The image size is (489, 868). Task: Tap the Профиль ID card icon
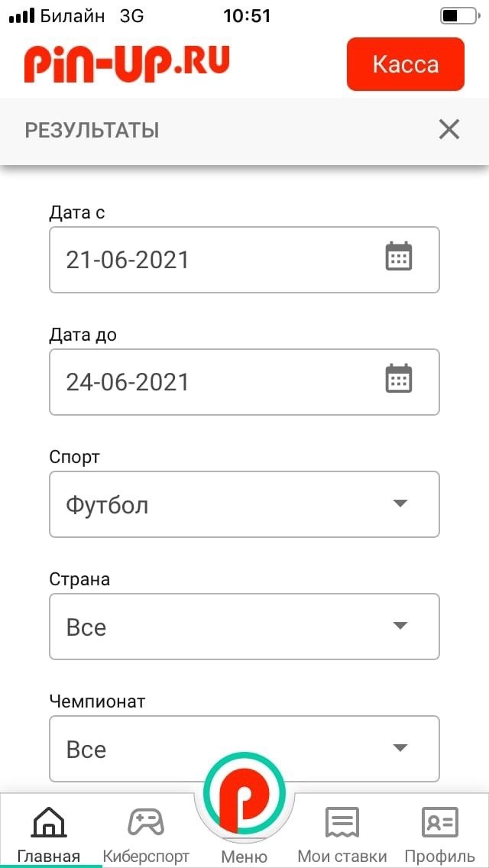(439, 823)
